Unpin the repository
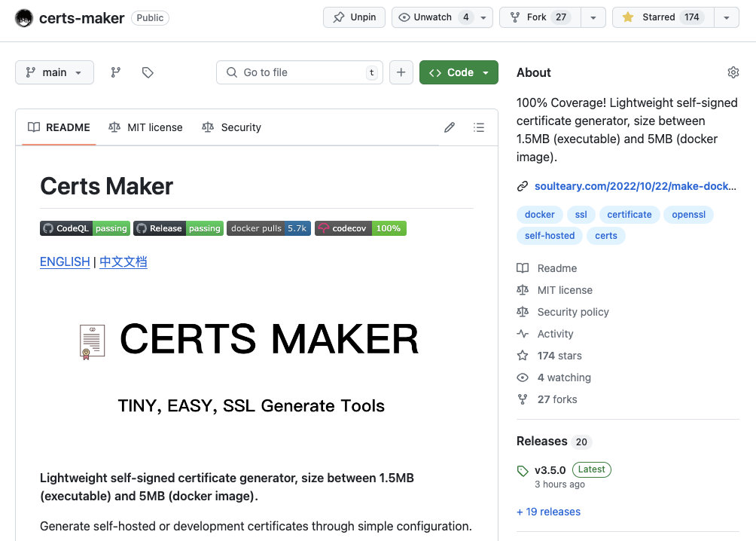 [355, 17]
